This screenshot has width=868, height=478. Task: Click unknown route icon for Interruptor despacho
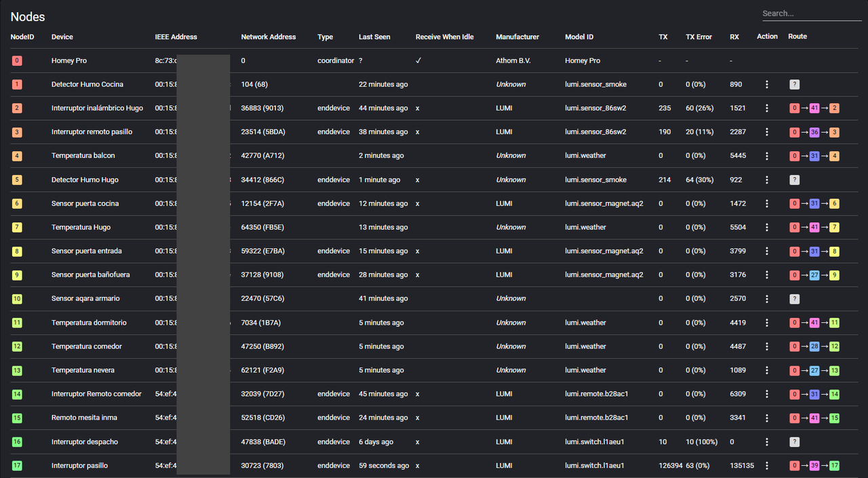point(794,442)
